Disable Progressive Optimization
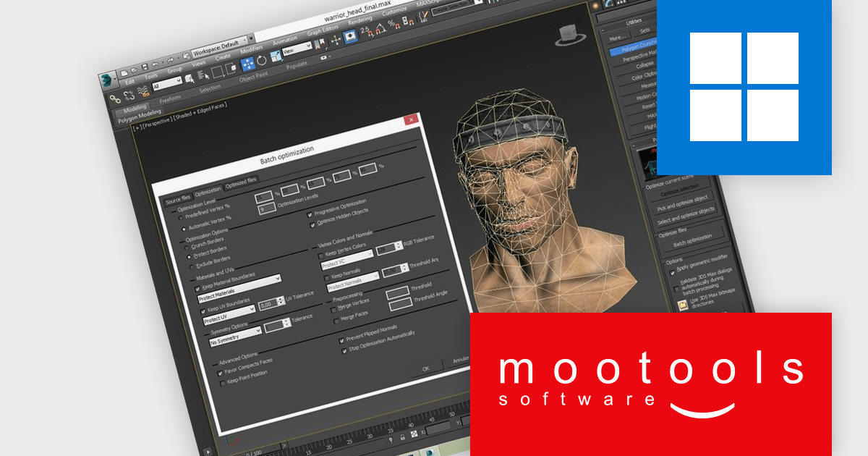 coord(310,214)
